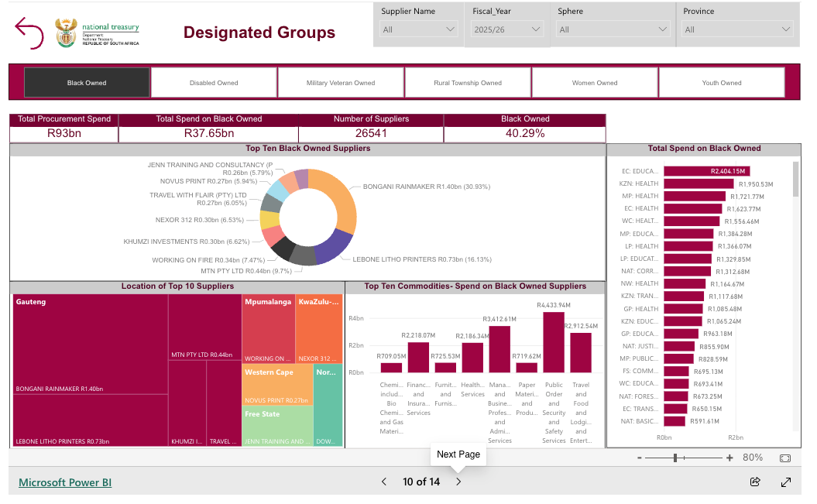Open the Military Veteran Owned tab
Image resolution: width=817 pixels, height=504 pixels.
pos(341,83)
